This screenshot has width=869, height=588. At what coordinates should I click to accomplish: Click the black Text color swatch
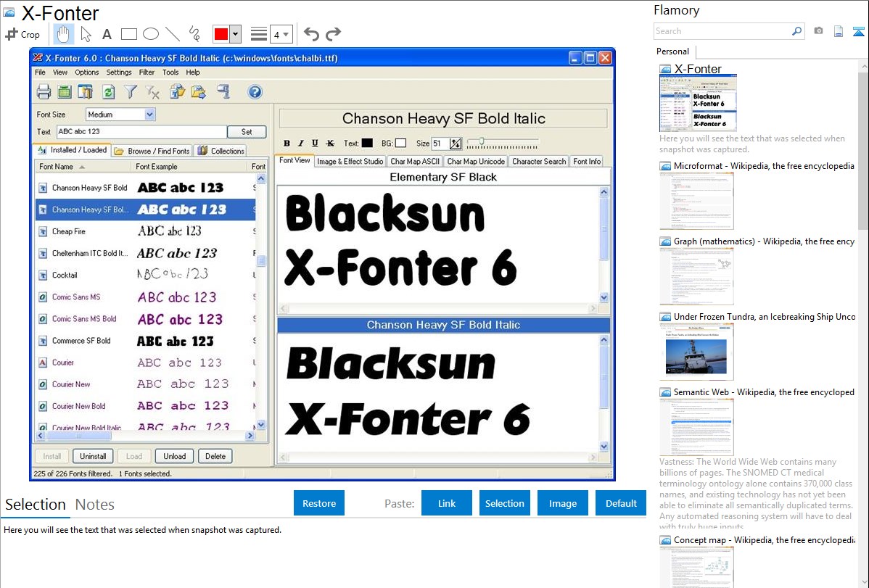pyautogui.click(x=367, y=143)
